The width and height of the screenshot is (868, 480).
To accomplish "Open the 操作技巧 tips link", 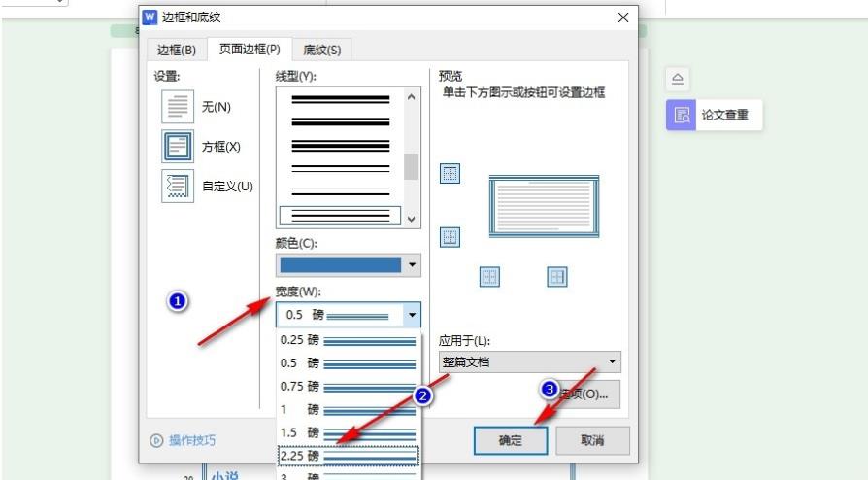I will 192,440.
